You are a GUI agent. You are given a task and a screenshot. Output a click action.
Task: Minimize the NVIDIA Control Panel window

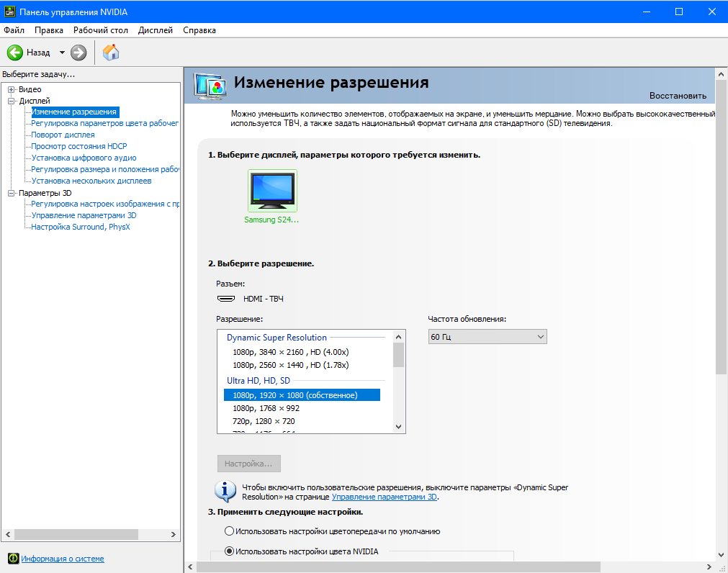coord(647,12)
